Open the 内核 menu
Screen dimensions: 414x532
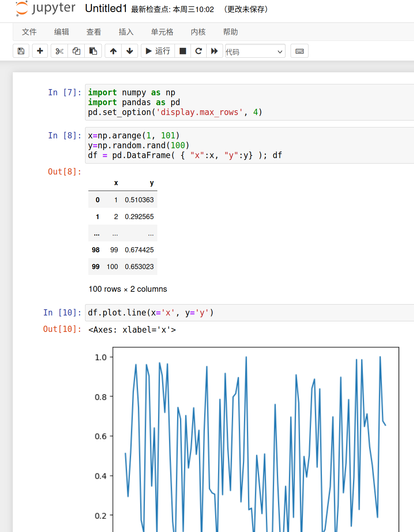tap(198, 32)
